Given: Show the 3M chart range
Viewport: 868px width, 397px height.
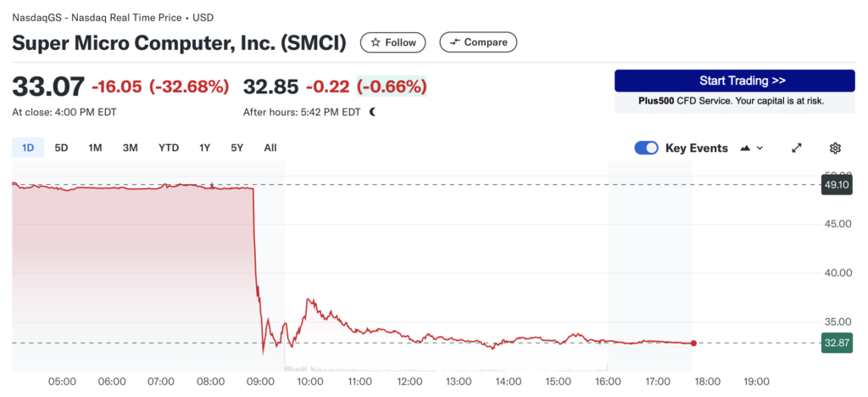Looking at the screenshot, I should (130, 148).
